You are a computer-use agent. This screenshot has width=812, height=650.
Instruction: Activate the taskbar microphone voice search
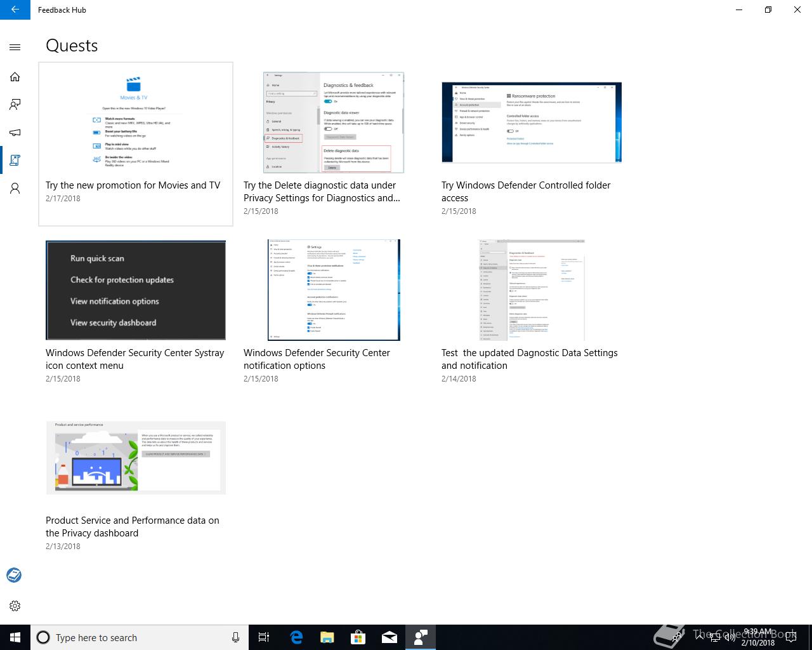[235, 637]
